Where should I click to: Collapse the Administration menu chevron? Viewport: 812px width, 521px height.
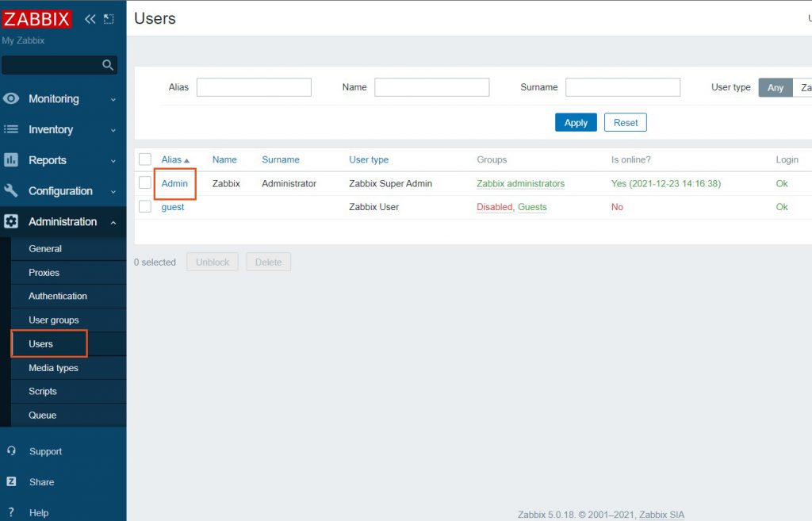113,222
